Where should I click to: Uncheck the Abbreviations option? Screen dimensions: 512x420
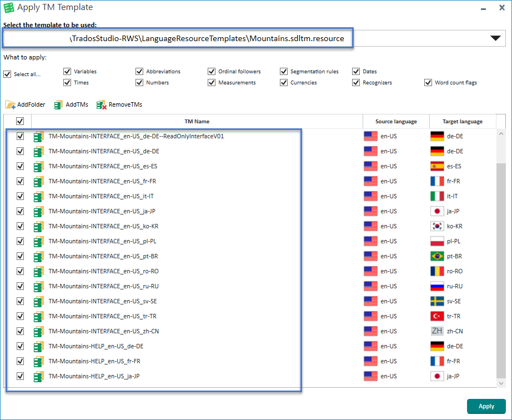[x=139, y=71]
